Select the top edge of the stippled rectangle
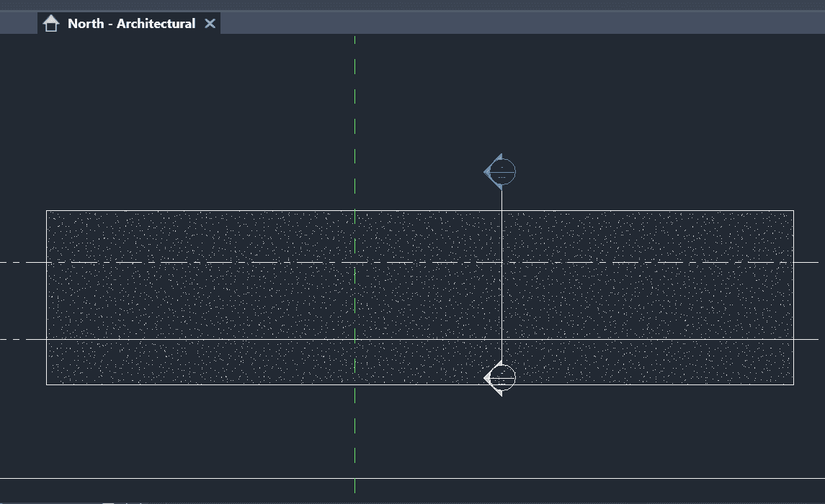The height and width of the screenshot is (504, 825). tap(216, 211)
